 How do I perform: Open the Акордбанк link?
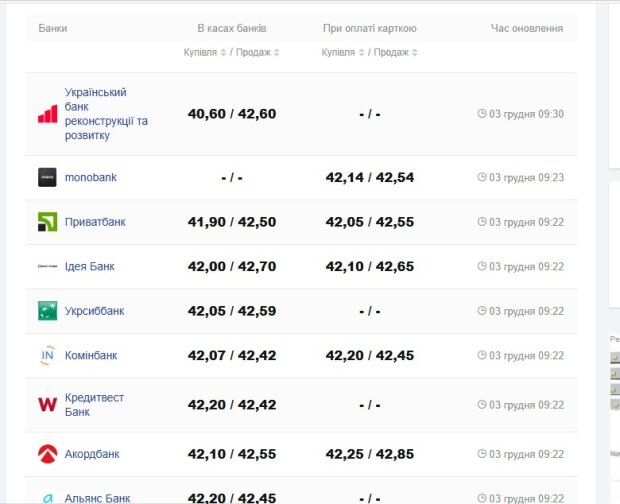(x=92, y=454)
